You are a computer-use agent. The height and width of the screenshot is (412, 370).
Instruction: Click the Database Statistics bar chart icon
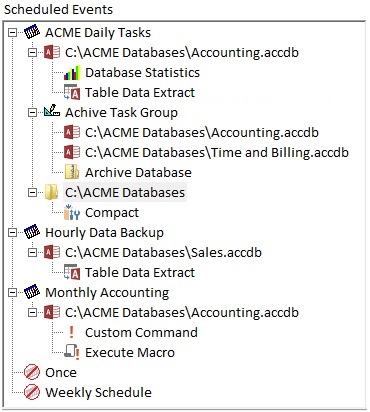(x=72, y=73)
